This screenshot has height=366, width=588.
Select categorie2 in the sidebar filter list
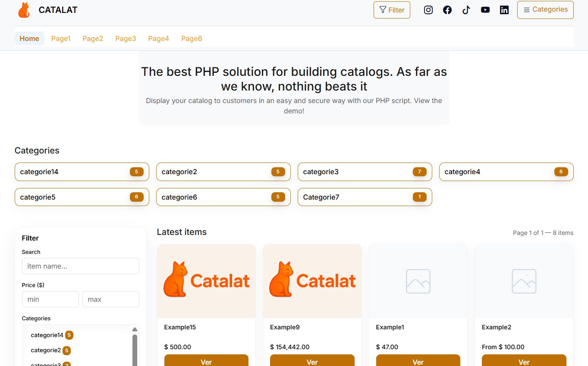tap(46, 350)
